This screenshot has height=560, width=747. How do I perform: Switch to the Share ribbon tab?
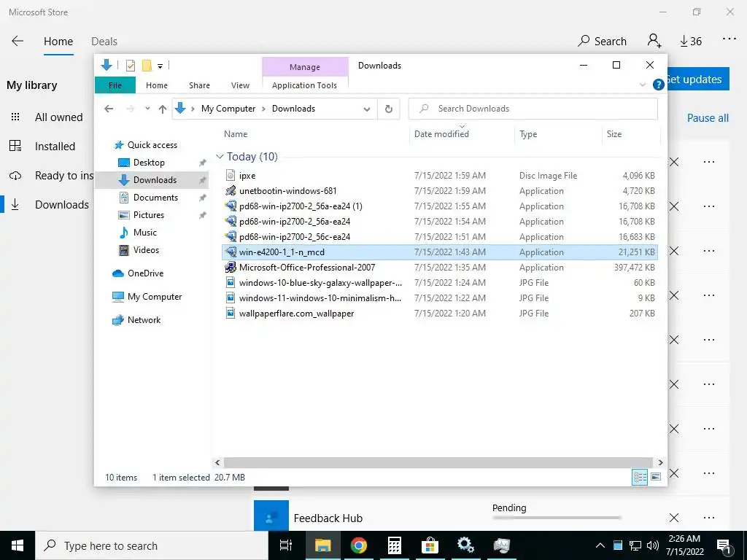[x=199, y=85]
